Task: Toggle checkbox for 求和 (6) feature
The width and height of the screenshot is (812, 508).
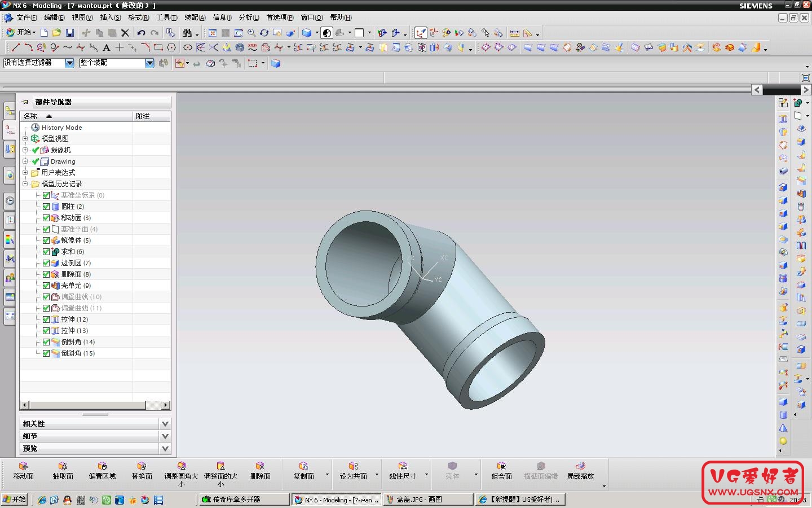Action: [x=46, y=252]
